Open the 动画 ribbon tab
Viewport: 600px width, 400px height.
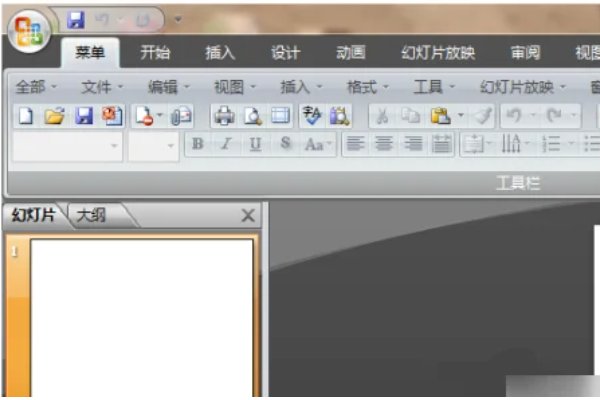click(x=351, y=53)
